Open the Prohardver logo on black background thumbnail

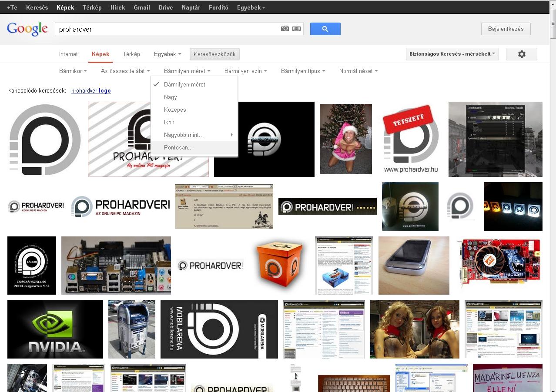[x=264, y=139]
